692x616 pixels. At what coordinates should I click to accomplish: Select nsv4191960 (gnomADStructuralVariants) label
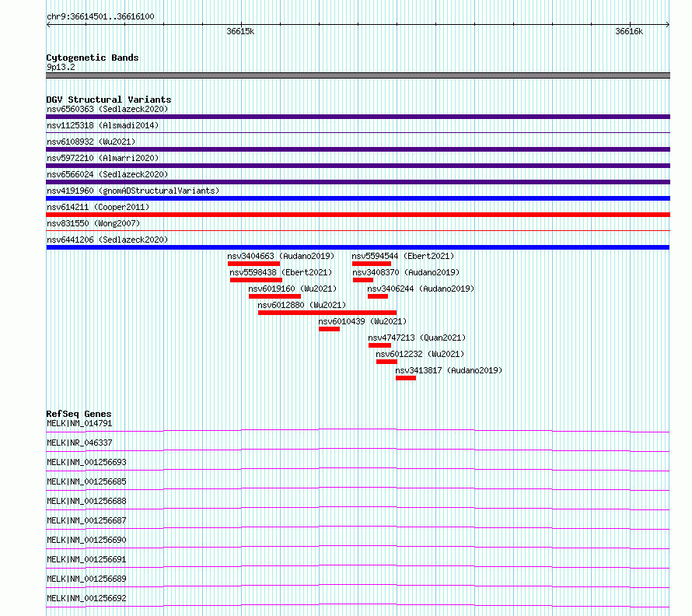coord(133,191)
